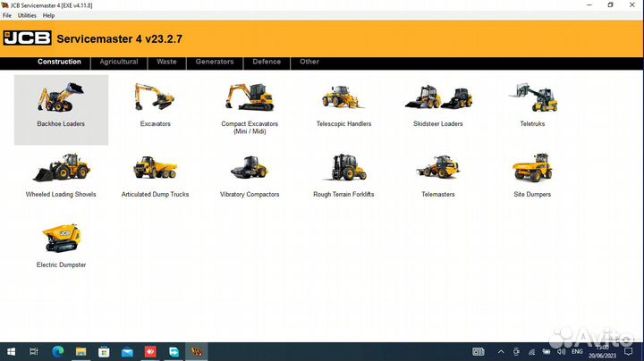Viewport: 644px width, 361px height.
Task: Select the Teletruks machine icon
Action: [533, 97]
